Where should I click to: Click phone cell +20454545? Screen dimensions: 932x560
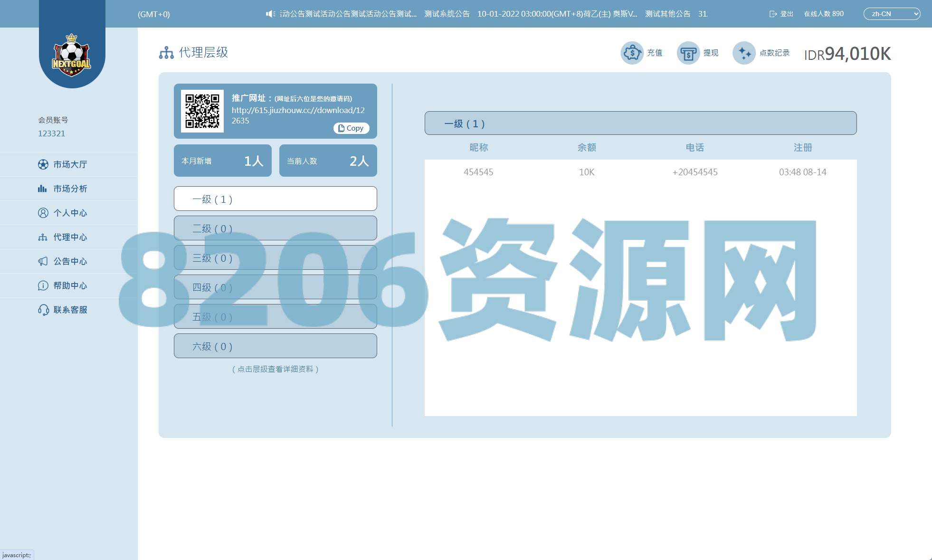(695, 172)
